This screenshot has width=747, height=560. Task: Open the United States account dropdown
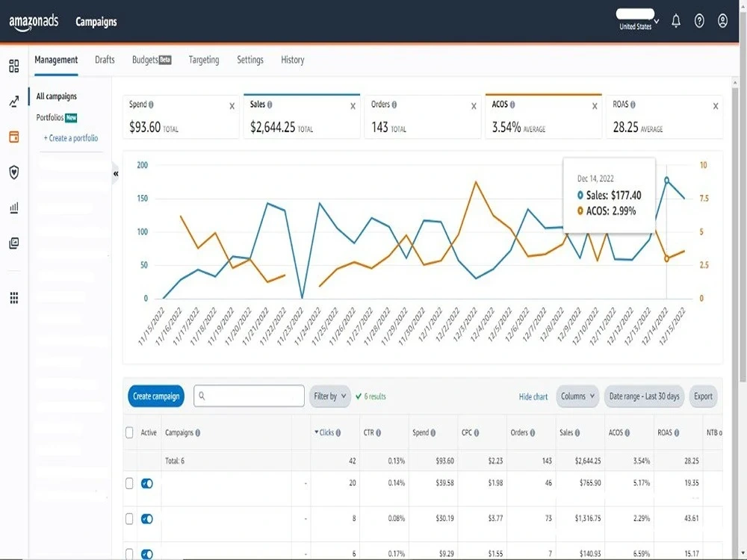click(x=637, y=20)
